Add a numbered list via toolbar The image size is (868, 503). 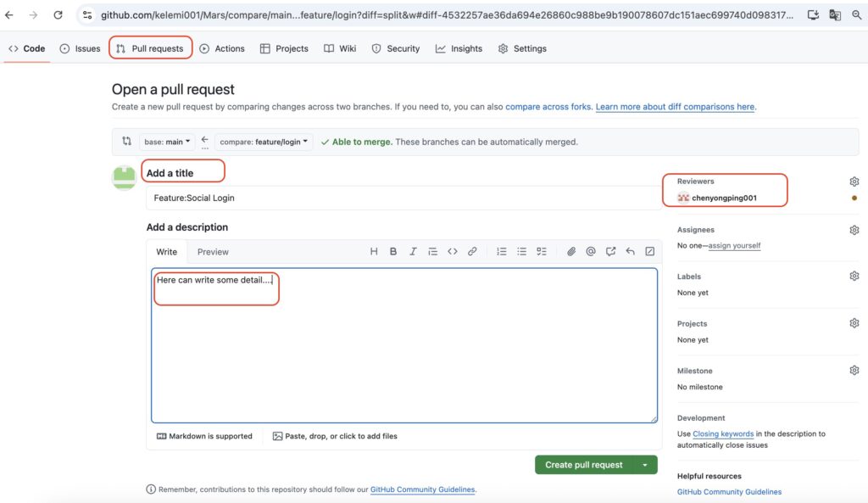point(502,252)
